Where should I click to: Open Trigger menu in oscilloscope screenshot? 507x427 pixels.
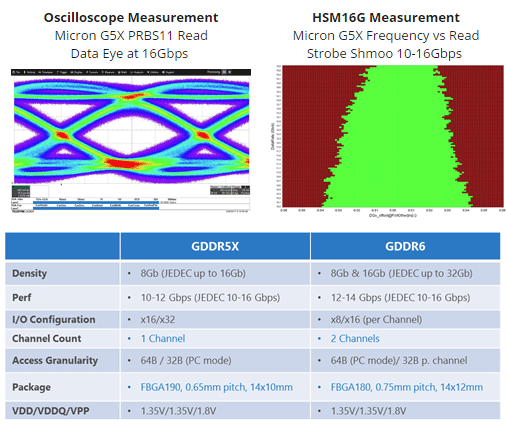coord(62,72)
